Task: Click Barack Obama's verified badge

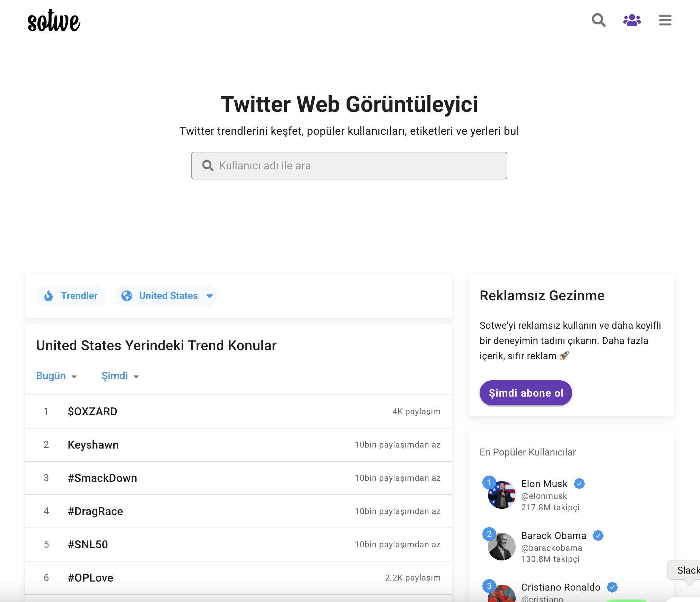Action: pos(598,535)
